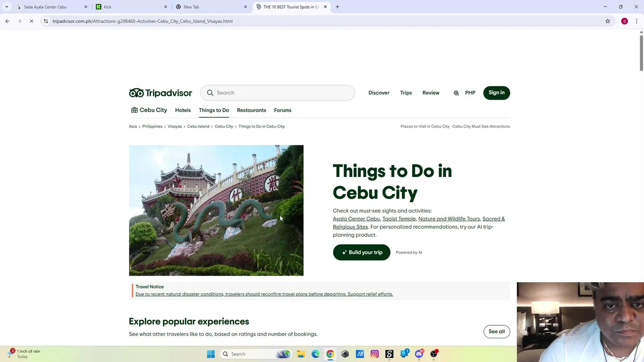
Task: Close the Kick tab
Action: 166,7
